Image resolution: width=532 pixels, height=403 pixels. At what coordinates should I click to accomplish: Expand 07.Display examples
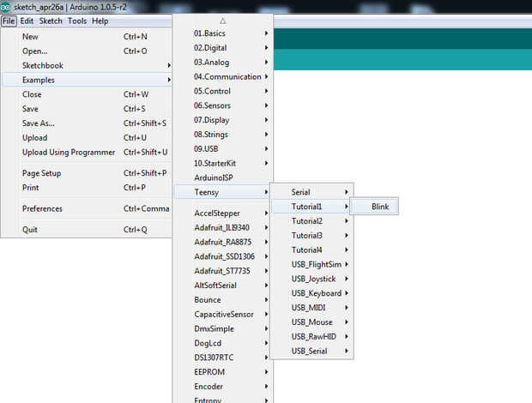click(223, 120)
